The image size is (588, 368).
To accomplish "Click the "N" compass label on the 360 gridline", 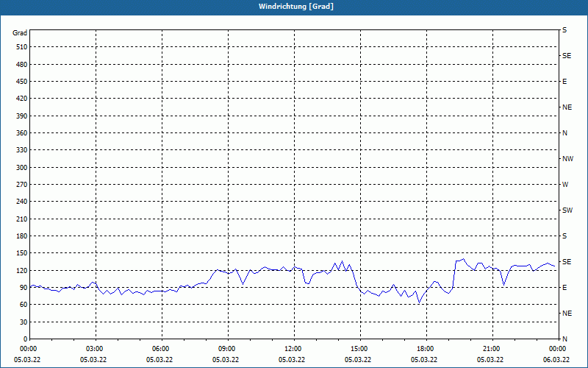I will [x=564, y=133].
